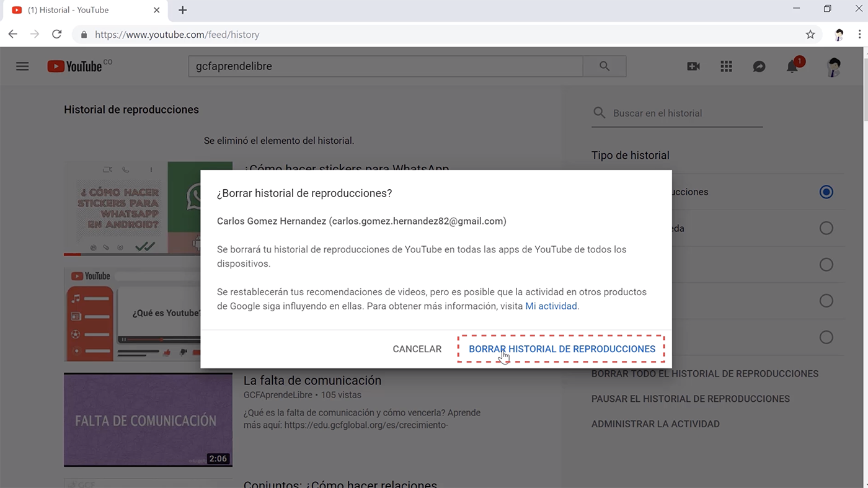Click Administrar la actividad
Viewport: 868px width, 488px height.
655,424
